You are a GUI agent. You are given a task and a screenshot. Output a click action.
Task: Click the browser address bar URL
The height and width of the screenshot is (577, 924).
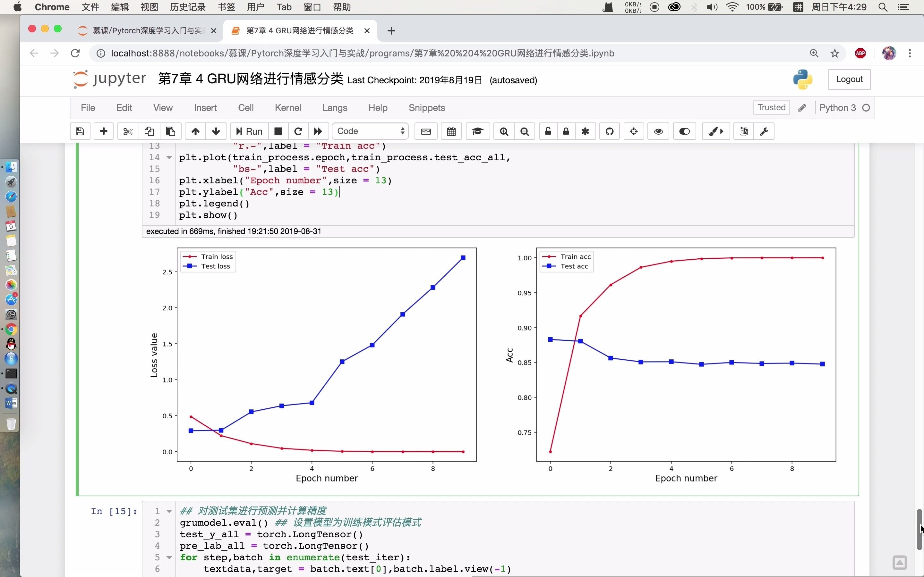click(x=362, y=54)
